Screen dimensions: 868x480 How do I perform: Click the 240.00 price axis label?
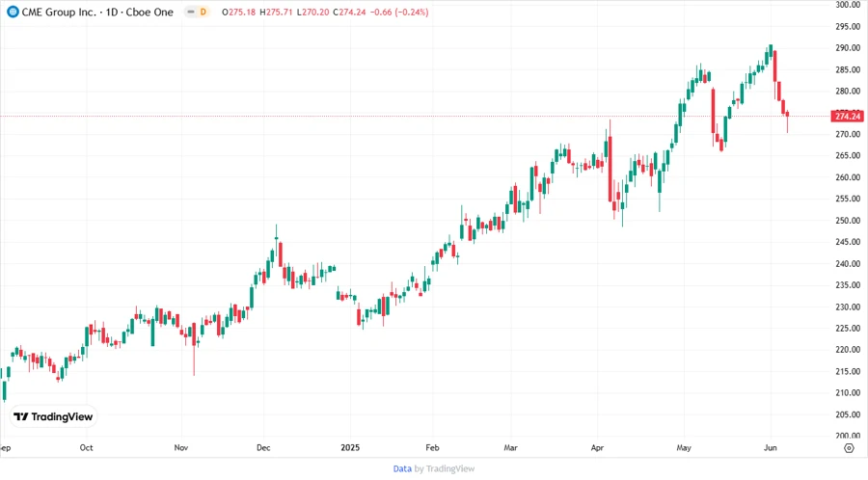click(848, 263)
